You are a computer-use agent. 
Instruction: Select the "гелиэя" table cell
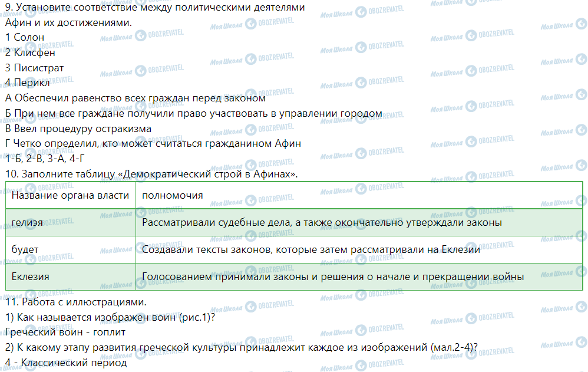point(27,223)
